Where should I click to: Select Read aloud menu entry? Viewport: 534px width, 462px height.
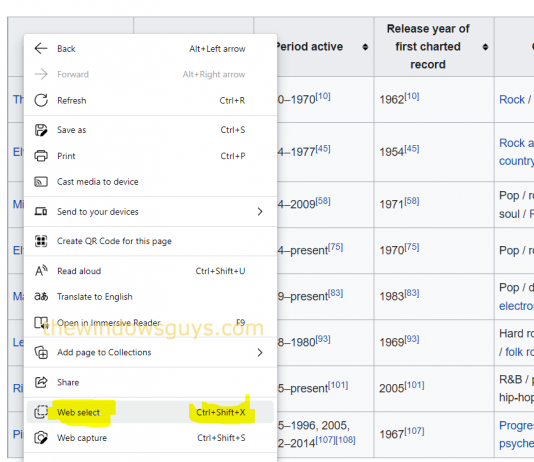150,271
